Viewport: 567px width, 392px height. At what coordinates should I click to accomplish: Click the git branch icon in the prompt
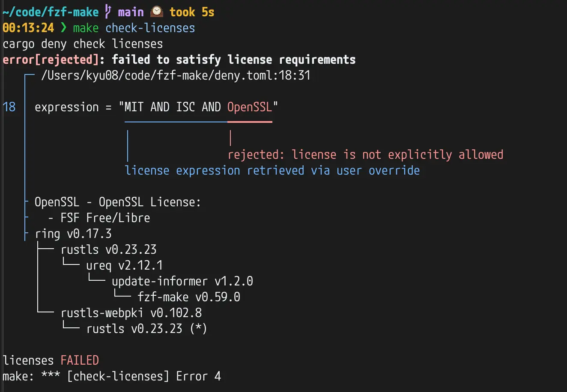tap(108, 11)
